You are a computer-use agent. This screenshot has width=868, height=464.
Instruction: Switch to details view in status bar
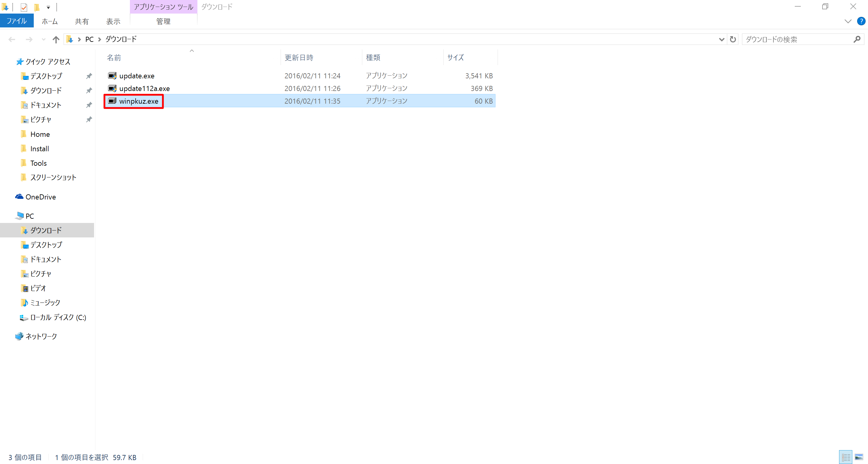(x=845, y=457)
